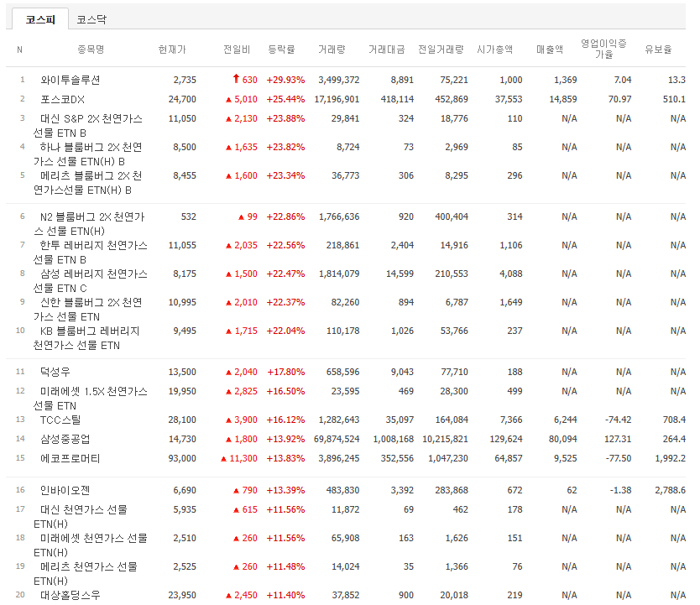700x605 pixels.
Task: Open 삼성 레버리지 천연가스 선물 ETN C
Action: point(90,281)
